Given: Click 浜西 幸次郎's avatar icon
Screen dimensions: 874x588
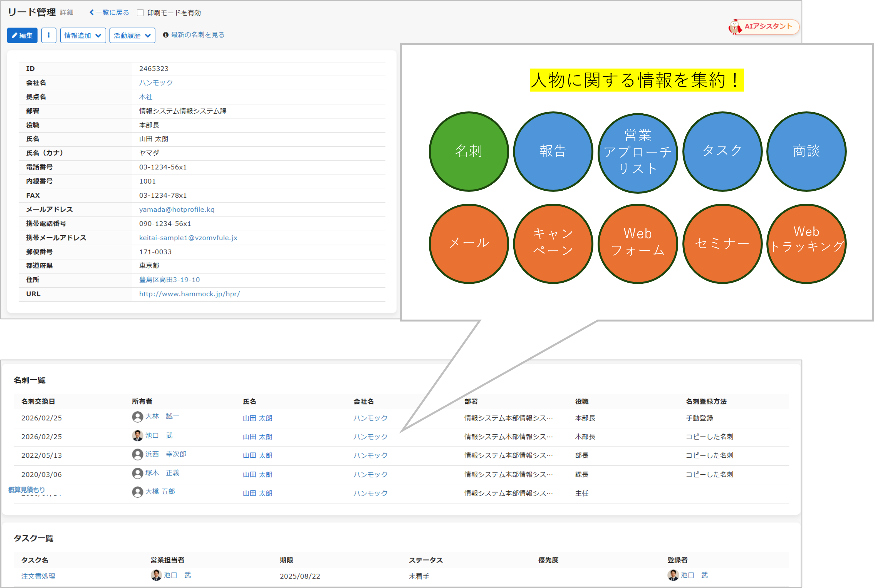Looking at the screenshot, I should [x=137, y=454].
